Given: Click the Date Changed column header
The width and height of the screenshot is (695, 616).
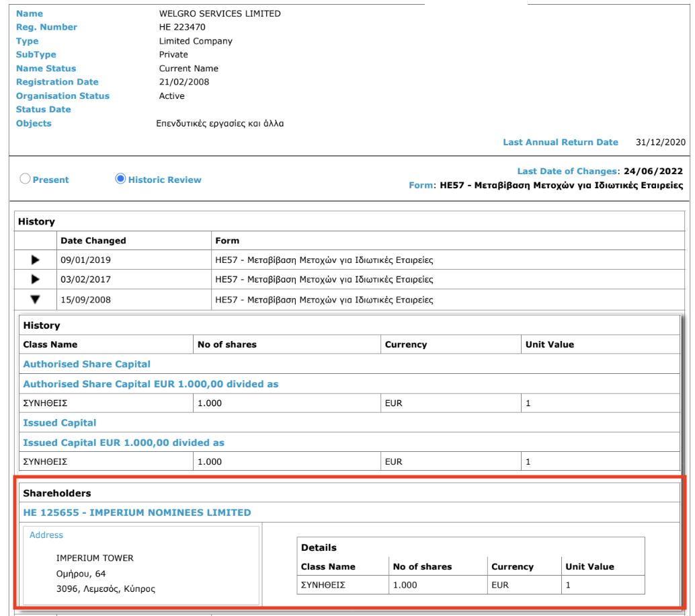Looking at the screenshot, I should (93, 240).
